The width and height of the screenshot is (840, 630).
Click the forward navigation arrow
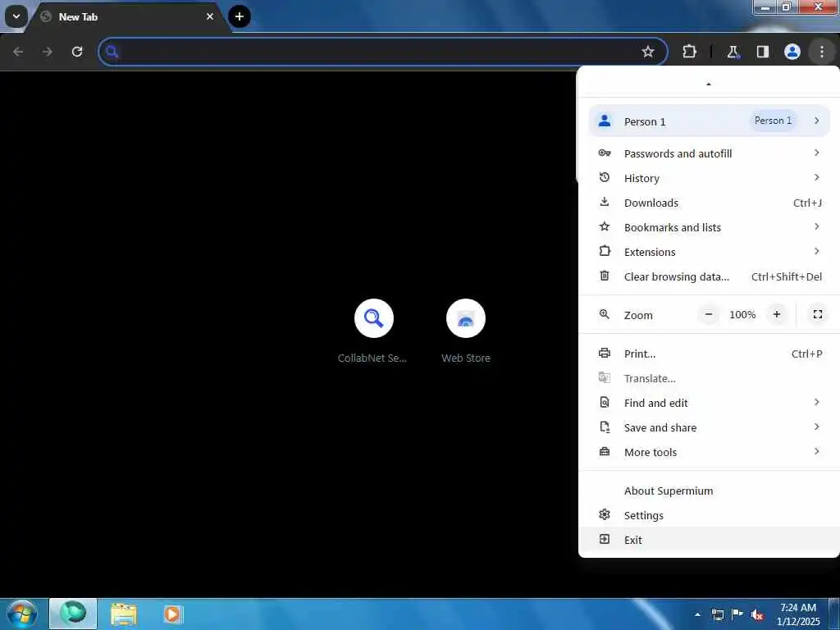point(48,52)
